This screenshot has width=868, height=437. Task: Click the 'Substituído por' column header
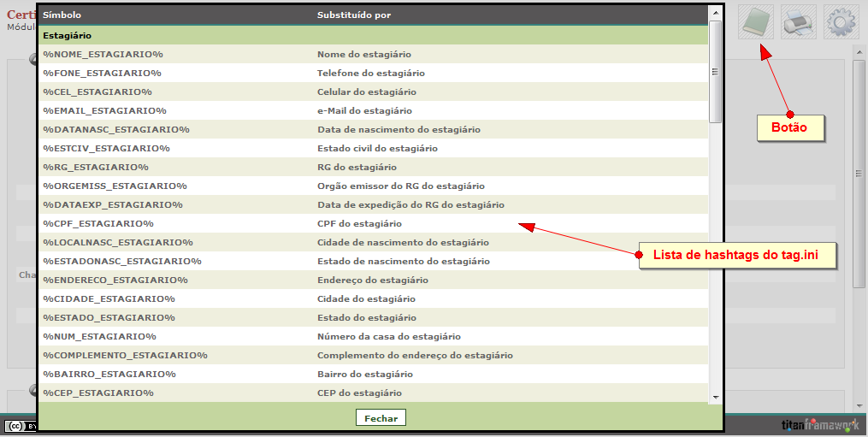click(354, 15)
